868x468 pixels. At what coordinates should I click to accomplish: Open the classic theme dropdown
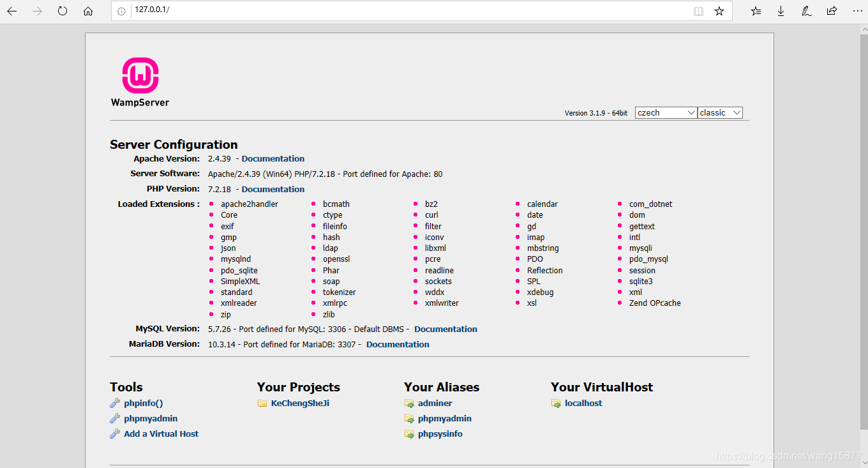pos(720,112)
